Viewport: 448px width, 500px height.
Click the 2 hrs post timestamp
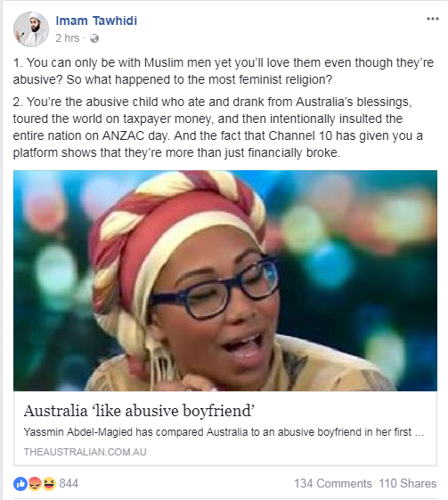click(68, 38)
